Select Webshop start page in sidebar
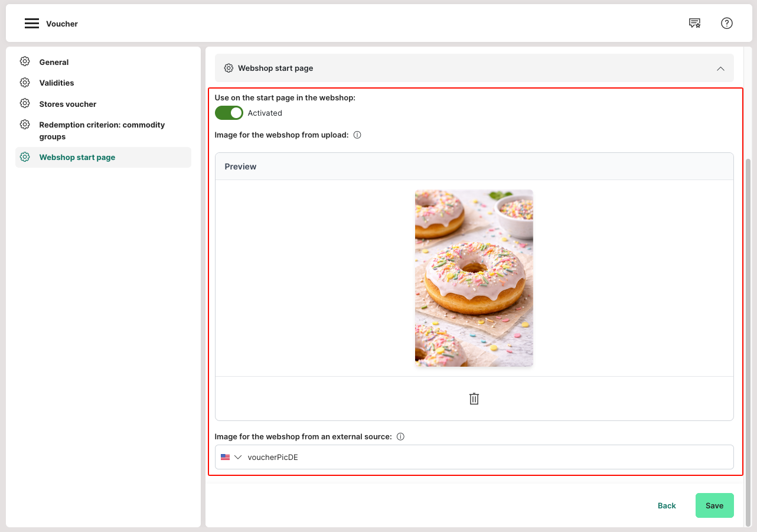 77,157
